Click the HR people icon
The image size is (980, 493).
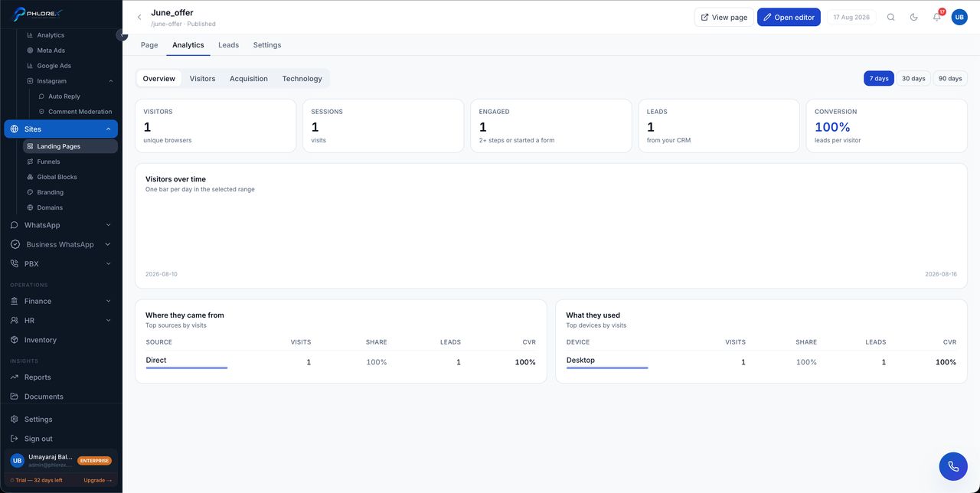(15, 320)
